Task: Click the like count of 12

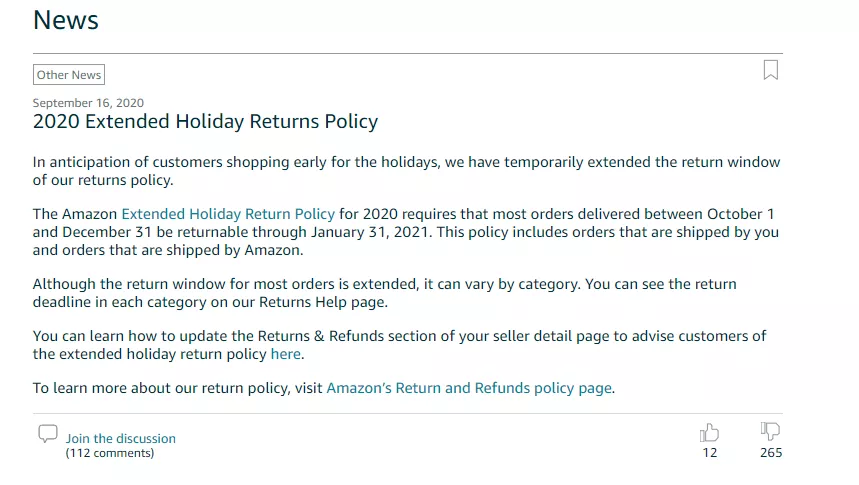Action: click(710, 453)
